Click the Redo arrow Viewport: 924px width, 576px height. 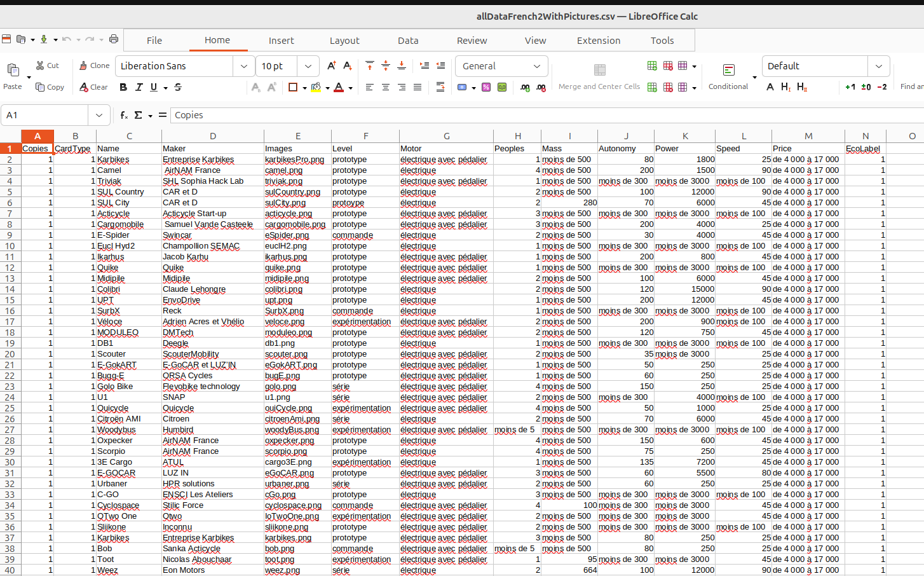(90, 39)
